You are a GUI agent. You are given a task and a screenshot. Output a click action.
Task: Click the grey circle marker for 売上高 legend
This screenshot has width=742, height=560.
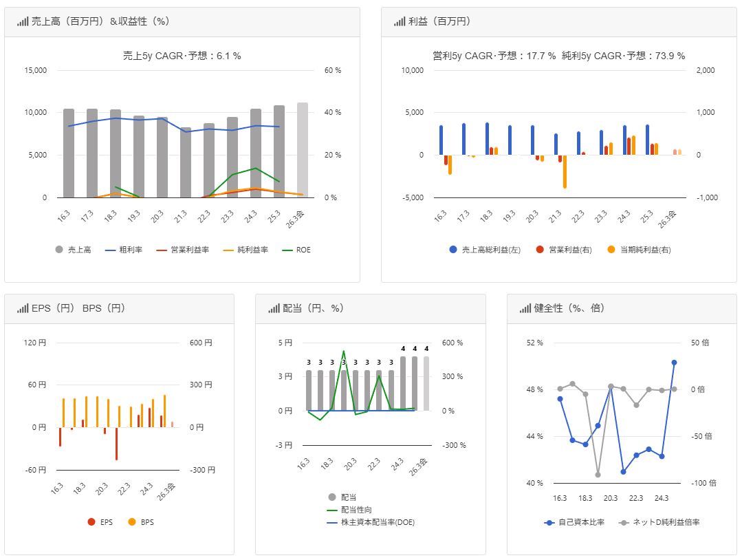pyautogui.click(x=59, y=250)
